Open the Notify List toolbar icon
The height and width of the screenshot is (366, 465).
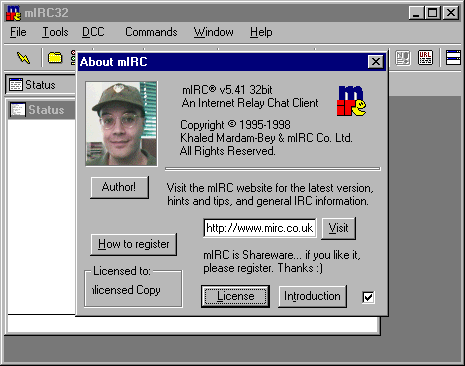click(403, 58)
